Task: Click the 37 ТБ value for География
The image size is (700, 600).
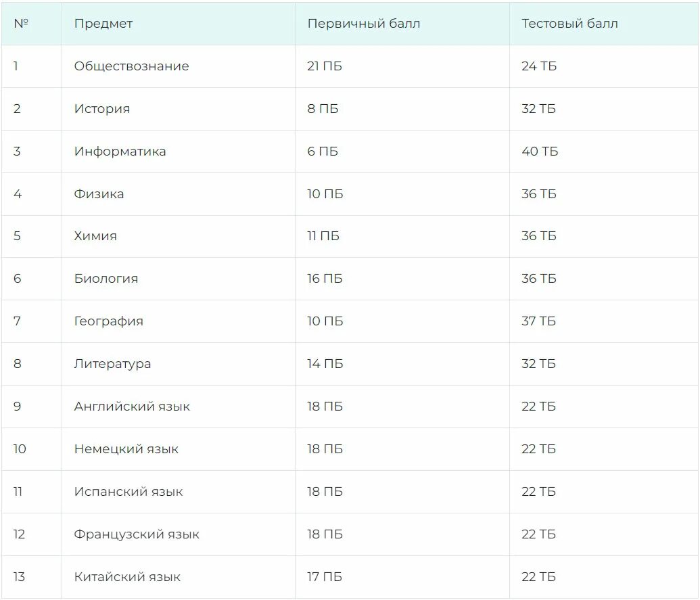Action: [538, 321]
